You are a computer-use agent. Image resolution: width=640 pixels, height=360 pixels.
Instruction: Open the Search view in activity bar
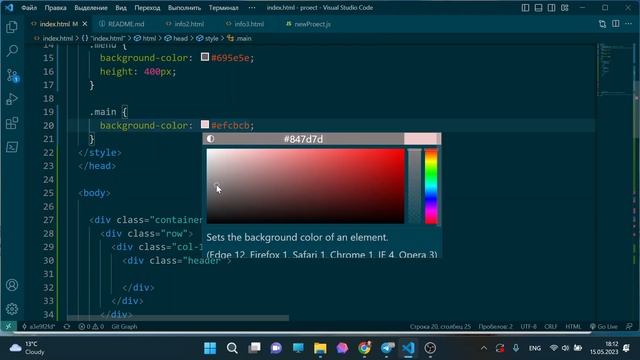pos(12,51)
